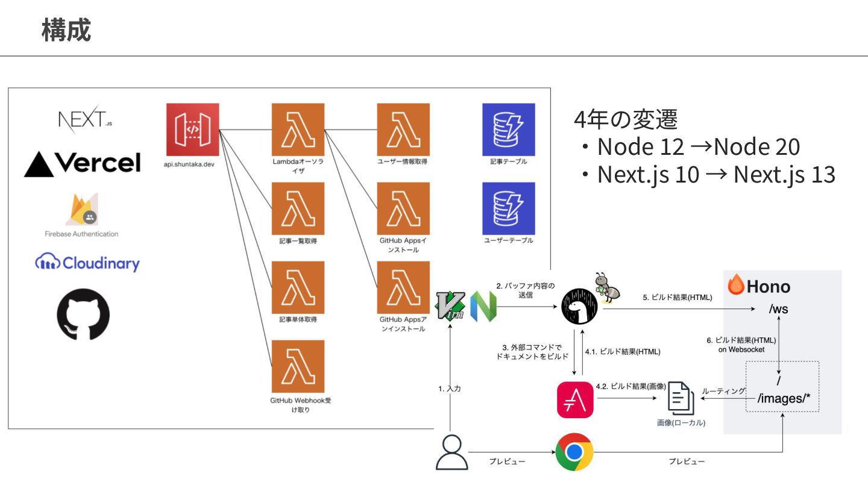Click the Deno dinosaur logo

click(x=579, y=307)
